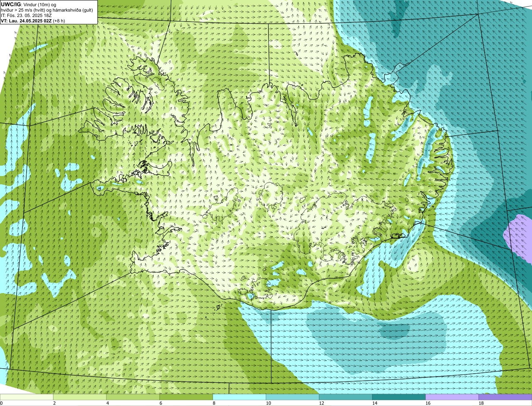Click the legend scale label "18"
The width and height of the screenshot is (532, 406).
[x=481, y=403]
